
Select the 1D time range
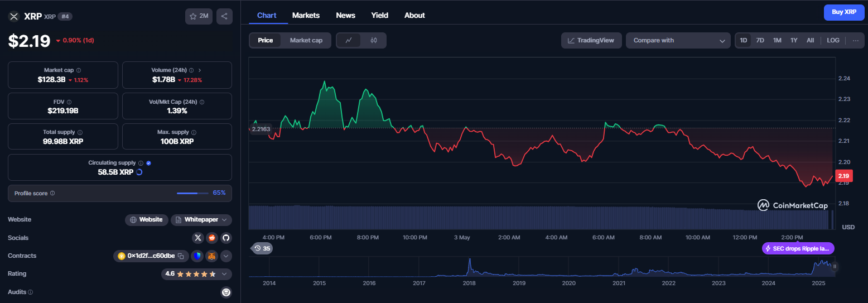744,40
